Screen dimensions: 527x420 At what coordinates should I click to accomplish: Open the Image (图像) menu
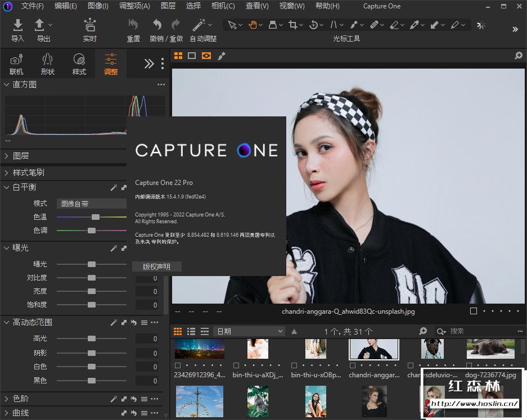pyautogui.click(x=98, y=6)
